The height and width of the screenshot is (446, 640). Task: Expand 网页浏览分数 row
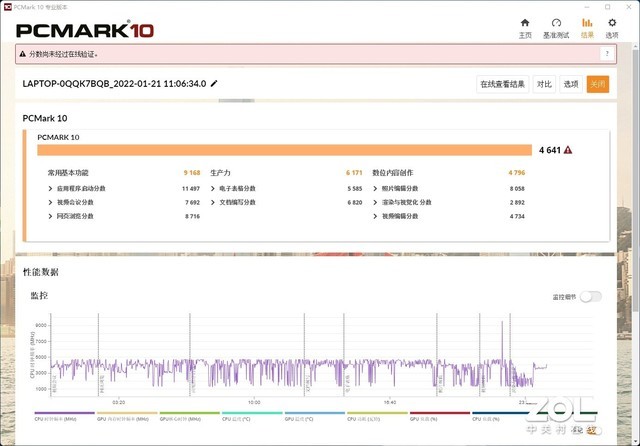click(50, 216)
